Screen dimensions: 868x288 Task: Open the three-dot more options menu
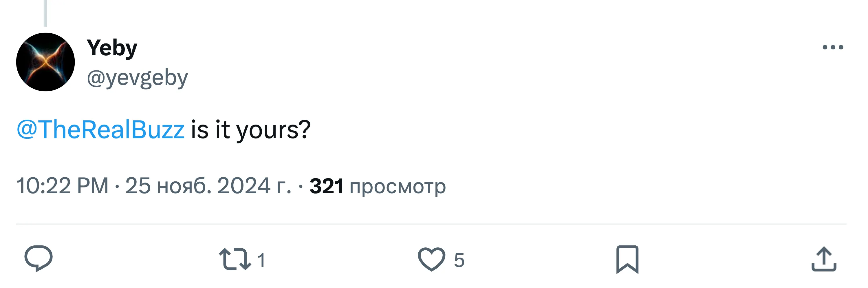pos(833,47)
